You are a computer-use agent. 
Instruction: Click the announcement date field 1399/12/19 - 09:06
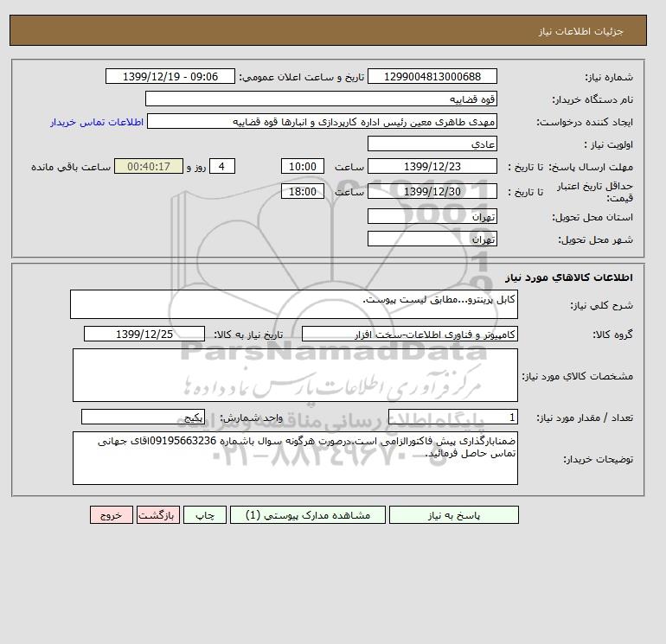[x=170, y=76]
